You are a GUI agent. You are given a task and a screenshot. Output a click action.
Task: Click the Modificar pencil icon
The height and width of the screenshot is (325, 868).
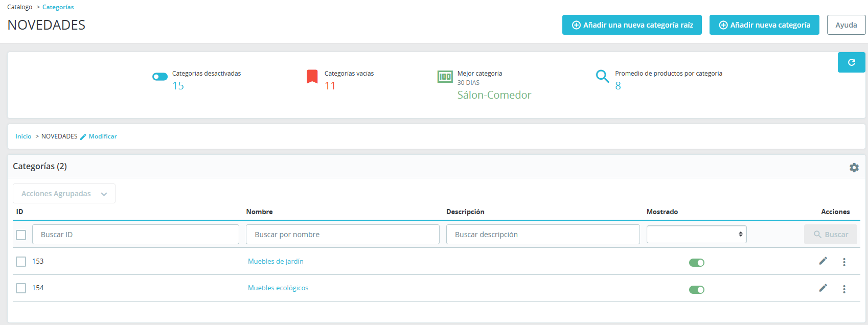83,137
